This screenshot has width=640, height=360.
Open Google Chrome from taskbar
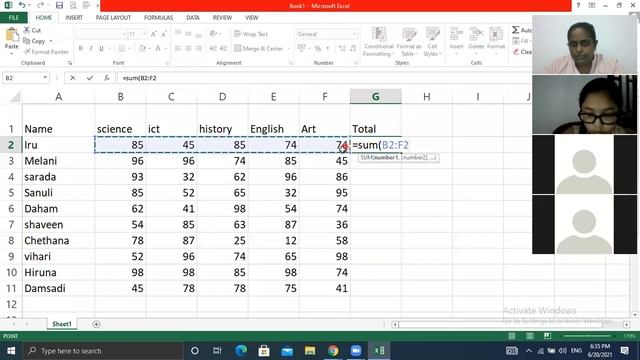tap(333, 351)
